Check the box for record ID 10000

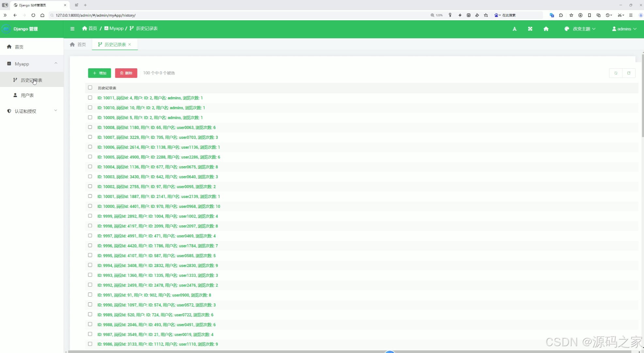tap(90, 206)
